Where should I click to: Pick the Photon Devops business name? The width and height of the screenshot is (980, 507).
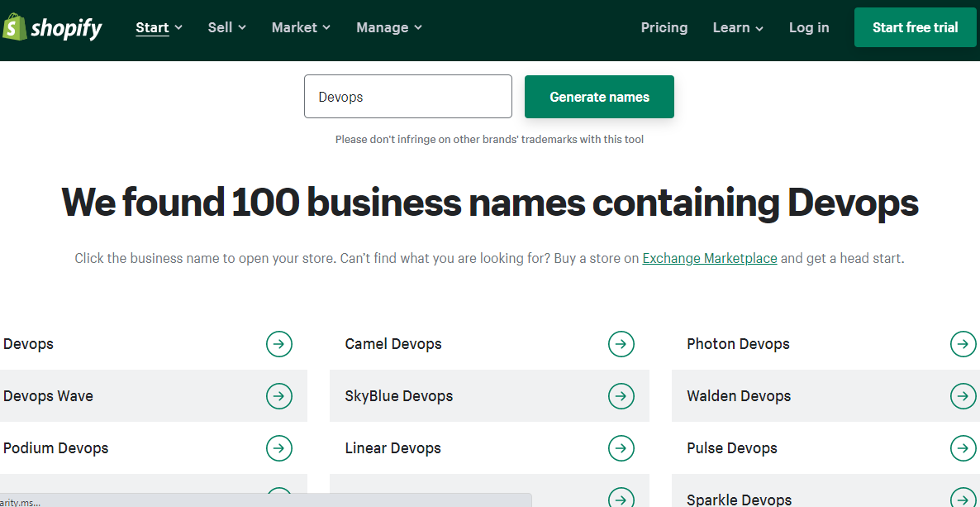click(x=738, y=343)
